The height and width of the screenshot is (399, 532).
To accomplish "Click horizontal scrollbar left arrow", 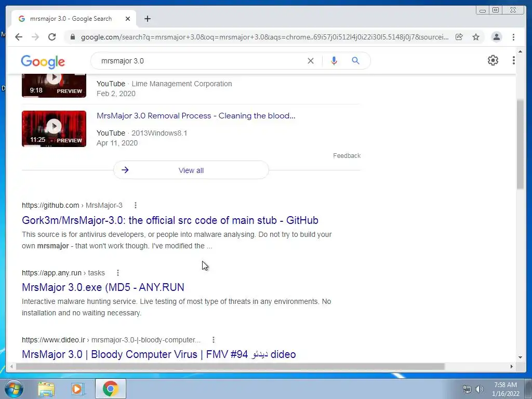I will click(x=11, y=366).
